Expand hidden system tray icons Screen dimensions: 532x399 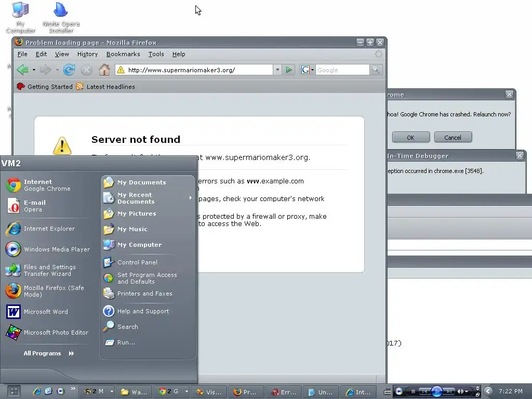pyautogui.click(x=488, y=391)
